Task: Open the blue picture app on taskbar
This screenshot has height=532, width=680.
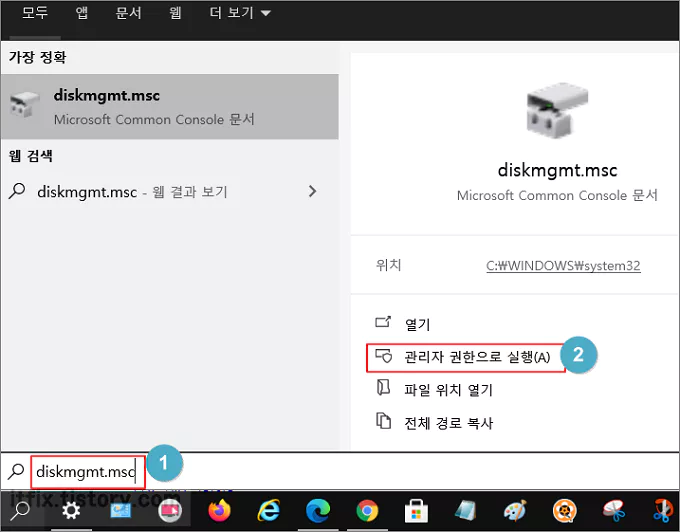Action: [x=120, y=511]
